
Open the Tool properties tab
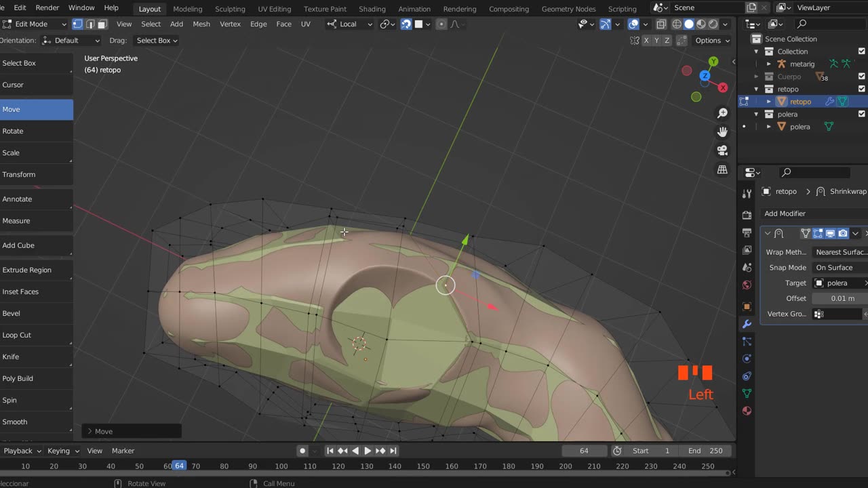click(x=747, y=193)
